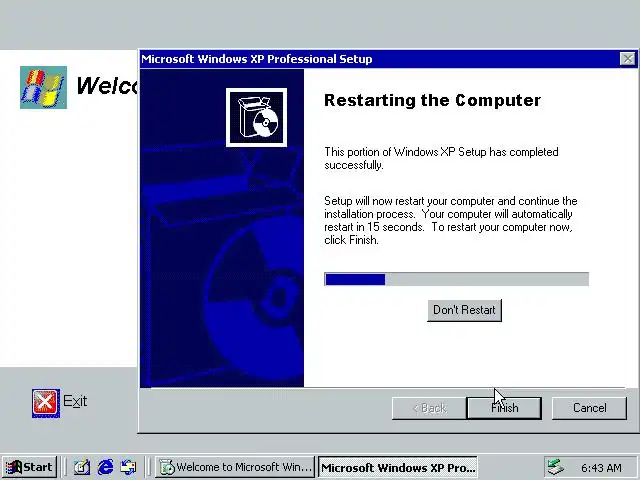Click the 6:43 AM clock
Image resolution: width=640 pixels, height=480 pixels.
(601, 467)
